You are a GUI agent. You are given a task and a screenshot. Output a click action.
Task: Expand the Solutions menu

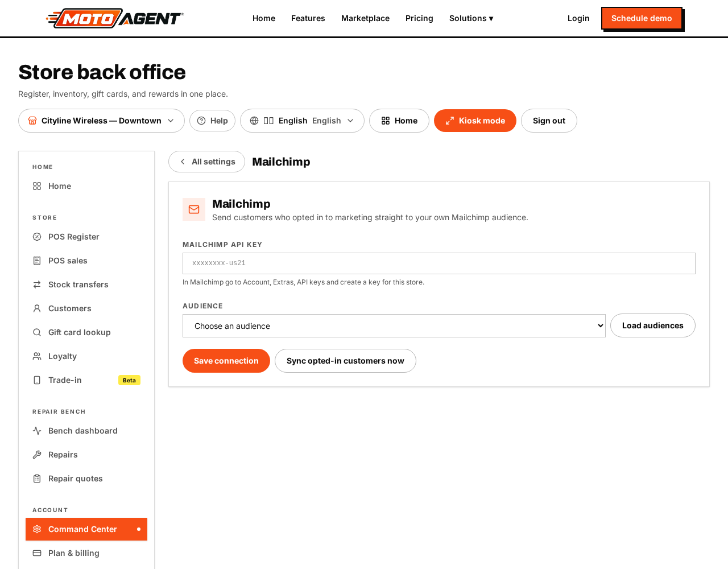(471, 18)
